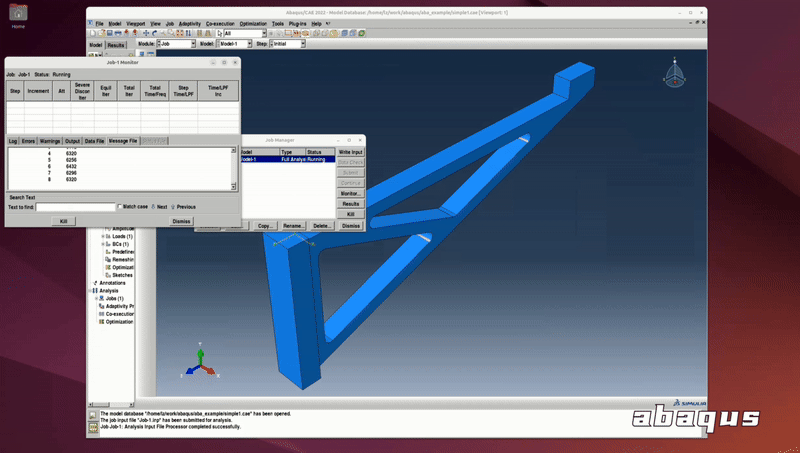
Task: Click the Print toolbar icon
Action: point(118,33)
